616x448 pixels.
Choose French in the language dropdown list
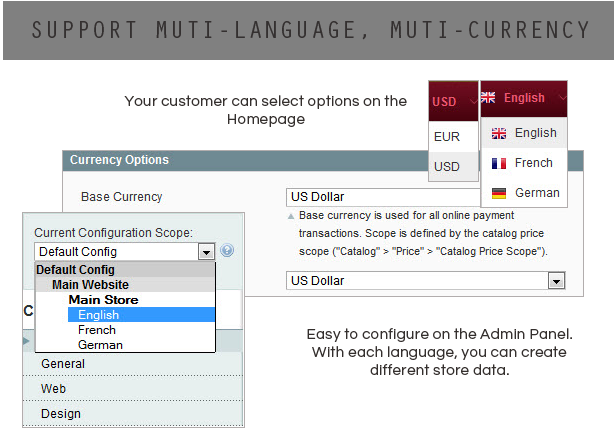524,163
